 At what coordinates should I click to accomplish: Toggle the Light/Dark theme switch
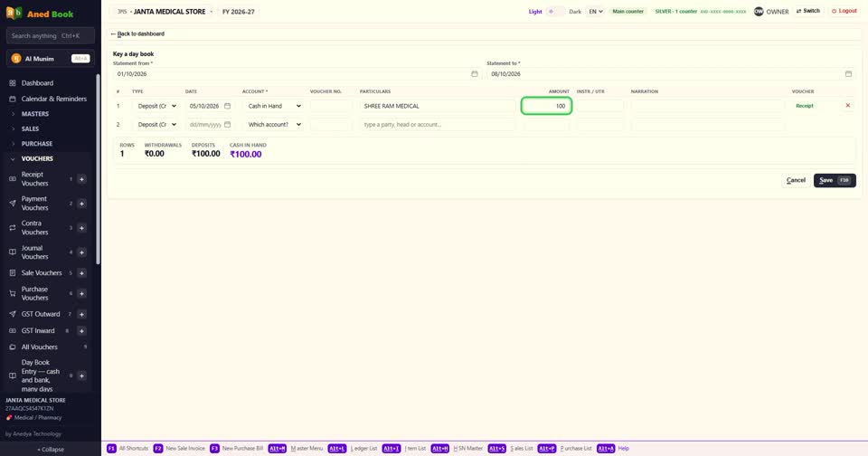pyautogui.click(x=555, y=11)
